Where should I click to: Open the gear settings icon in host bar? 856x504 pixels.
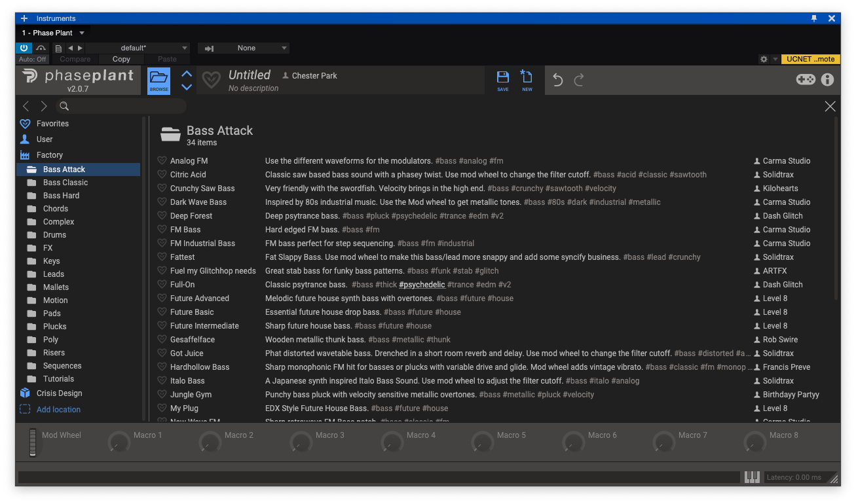click(x=763, y=59)
